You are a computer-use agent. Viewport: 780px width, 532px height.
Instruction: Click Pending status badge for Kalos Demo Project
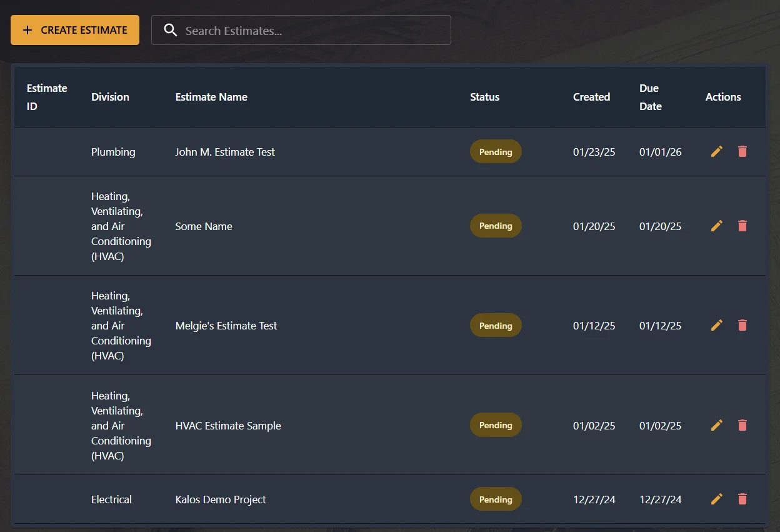pyautogui.click(x=496, y=499)
